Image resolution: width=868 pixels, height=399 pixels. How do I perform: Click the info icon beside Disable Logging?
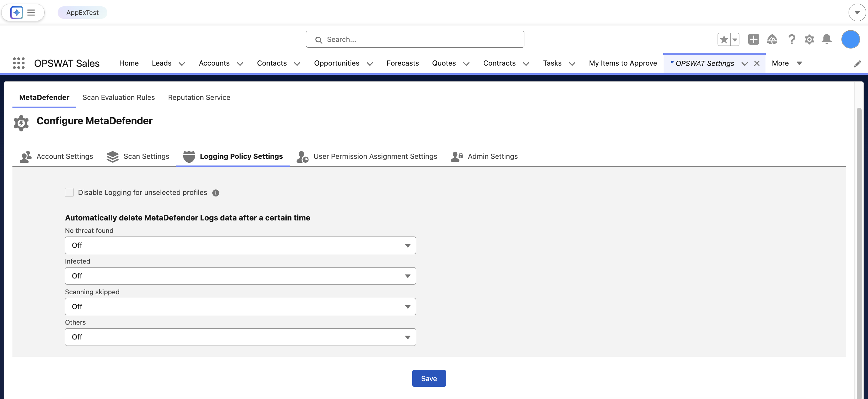[x=216, y=193]
